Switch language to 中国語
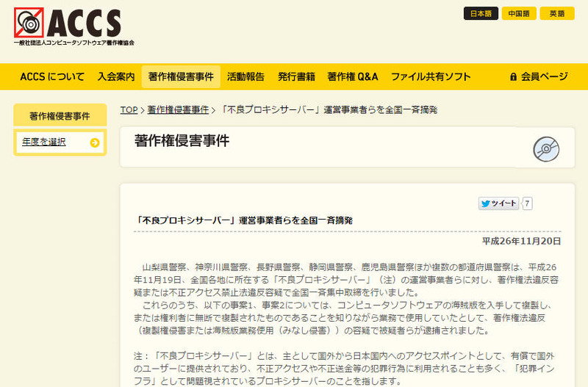This screenshot has height=387, width=588. pyautogui.click(x=519, y=13)
